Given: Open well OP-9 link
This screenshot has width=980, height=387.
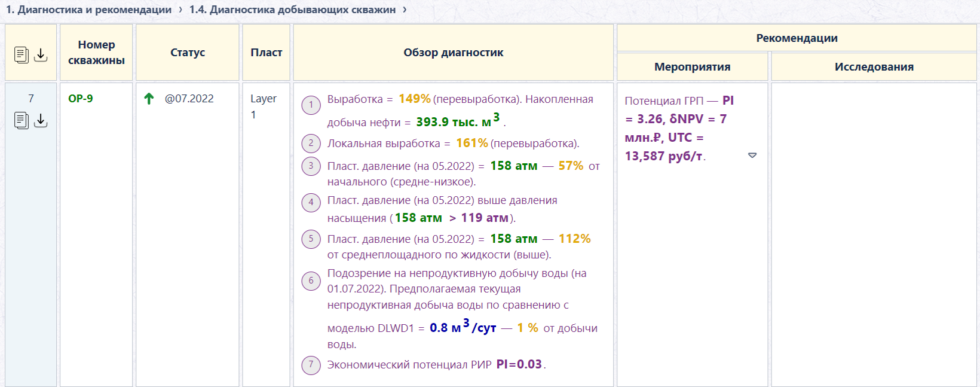Looking at the screenshot, I should point(81,99).
